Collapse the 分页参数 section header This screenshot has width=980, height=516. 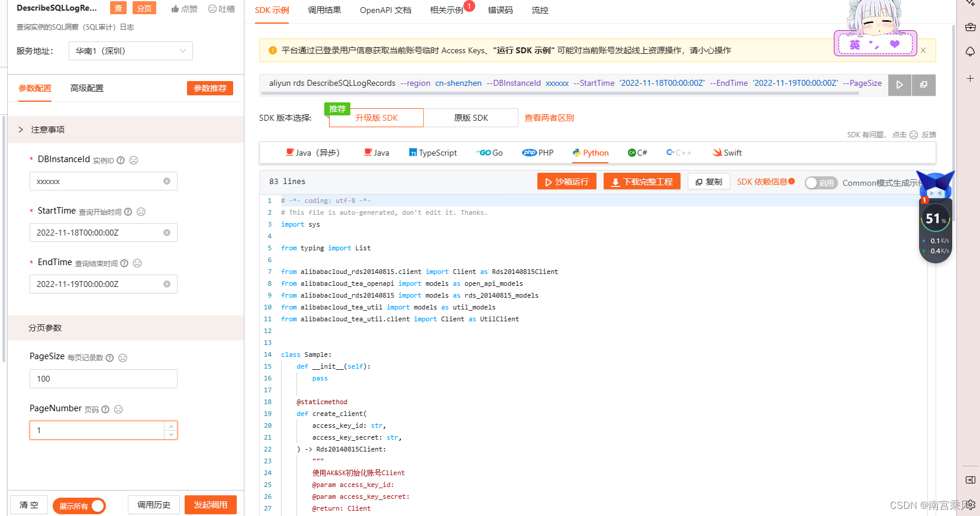125,328
